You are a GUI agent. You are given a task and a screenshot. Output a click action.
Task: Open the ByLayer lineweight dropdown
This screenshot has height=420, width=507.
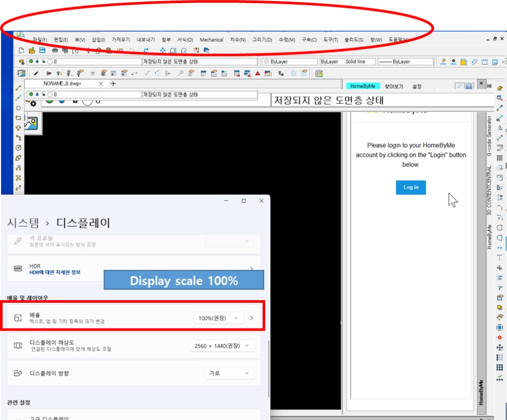pyautogui.click(x=406, y=61)
